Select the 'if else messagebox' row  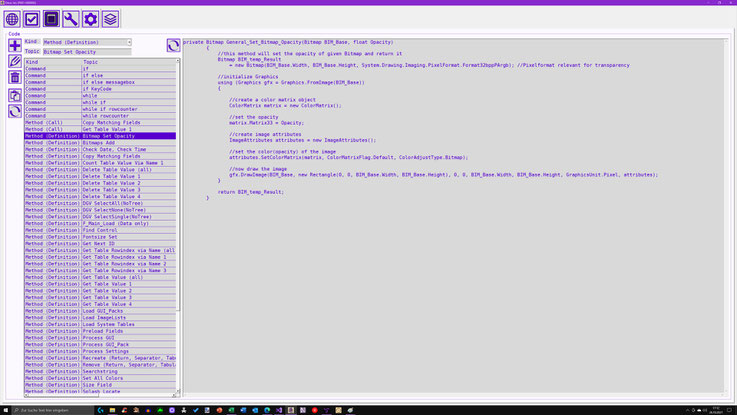(x=100, y=82)
